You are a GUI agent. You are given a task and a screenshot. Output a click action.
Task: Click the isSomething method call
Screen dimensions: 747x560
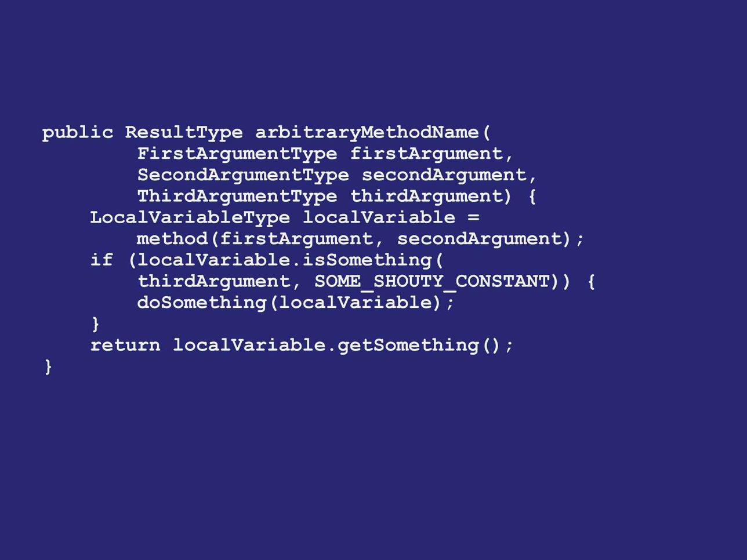367,260
